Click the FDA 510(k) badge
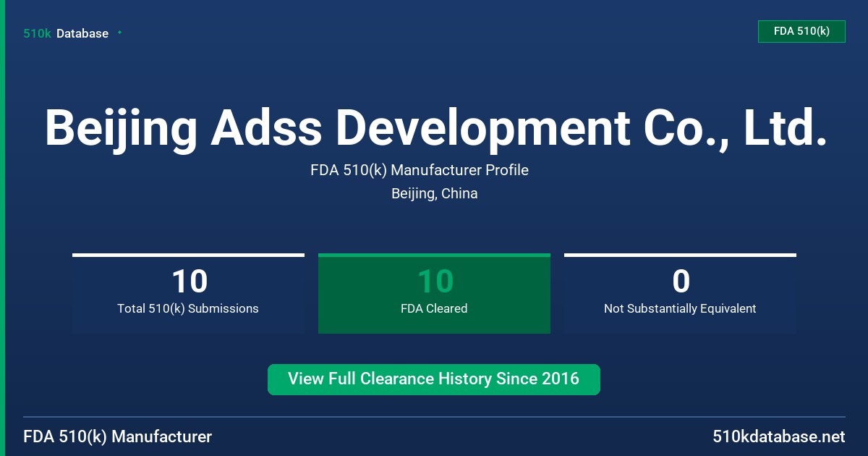Viewport: 868px width, 456px height. click(801, 31)
